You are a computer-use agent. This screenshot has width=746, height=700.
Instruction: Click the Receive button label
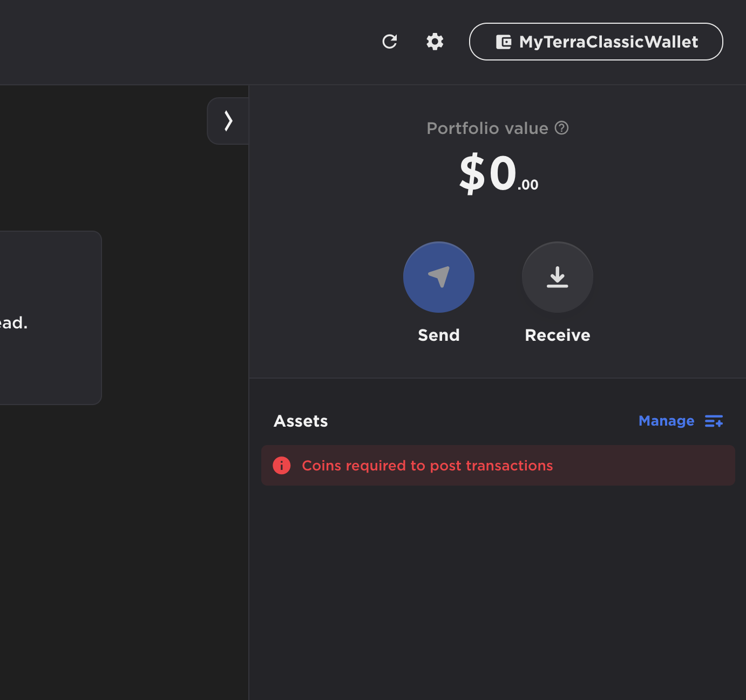click(557, 335)
